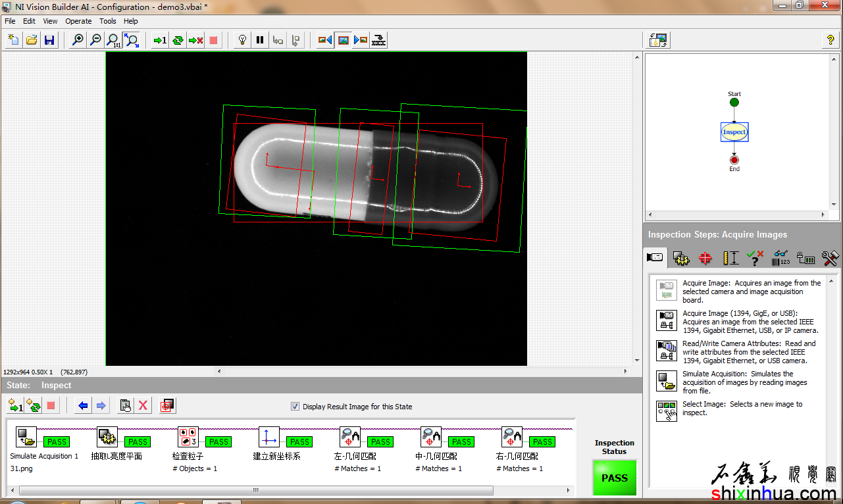This screenshot has width=843, height=504.
Task: Open the Measure Features ruler tab
Action: pyautogui.click(x=730, y=259)
